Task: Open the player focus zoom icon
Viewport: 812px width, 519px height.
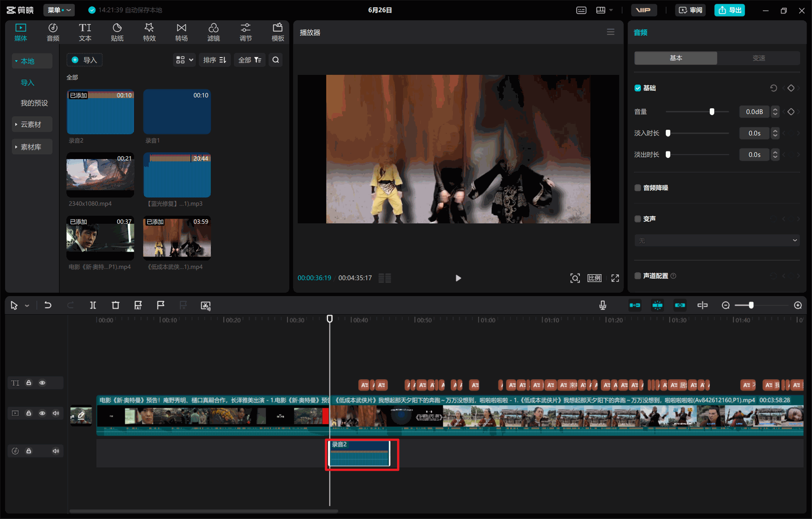Action: pyautogui.click(x=575, y=278)
